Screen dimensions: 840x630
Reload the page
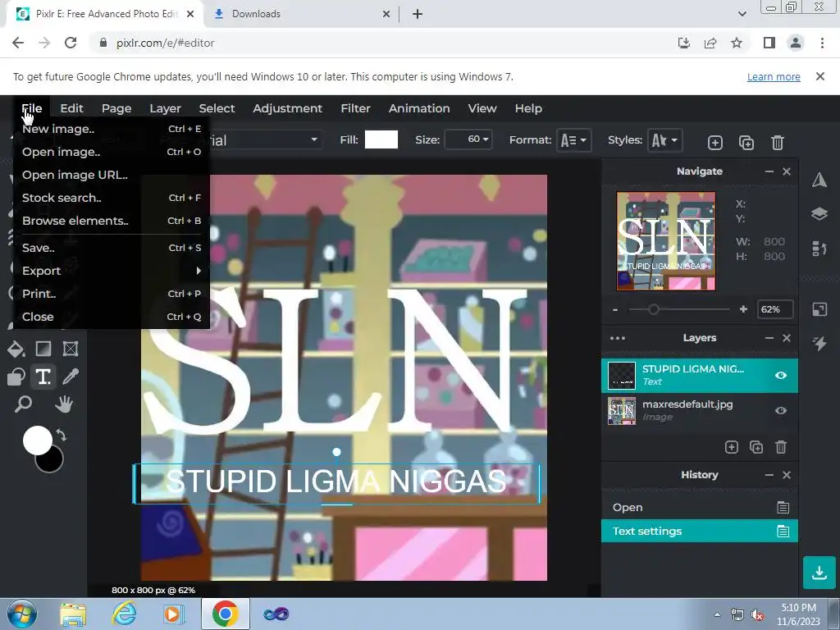click(71, 43)
